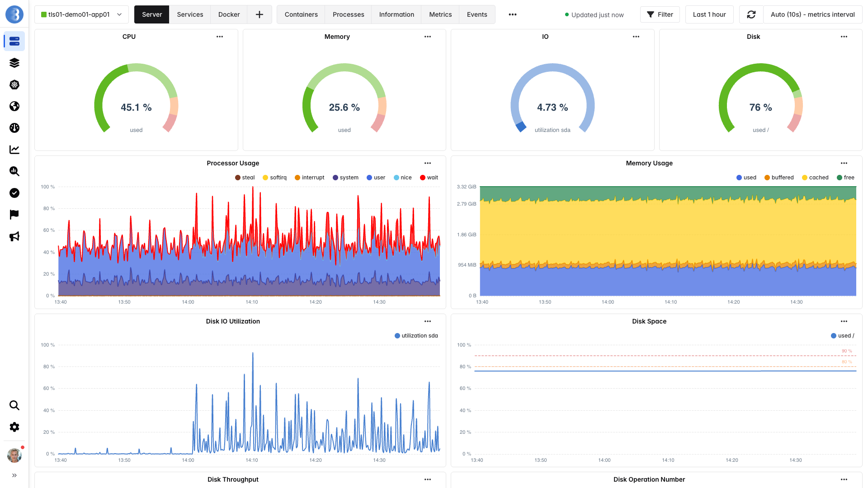
Task: Toggle the 'used /' series in Disk Space legend
Action: [x=843, y=336]
